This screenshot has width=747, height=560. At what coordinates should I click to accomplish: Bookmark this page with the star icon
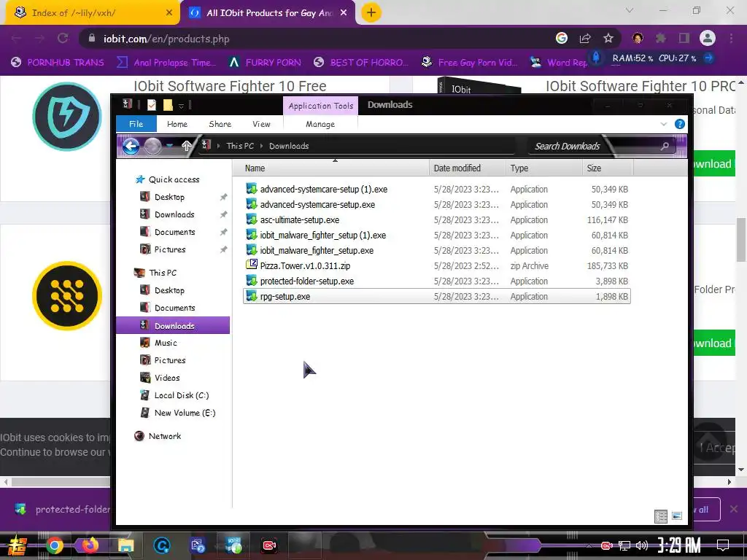pyautogui.click(x=608, y=39)
